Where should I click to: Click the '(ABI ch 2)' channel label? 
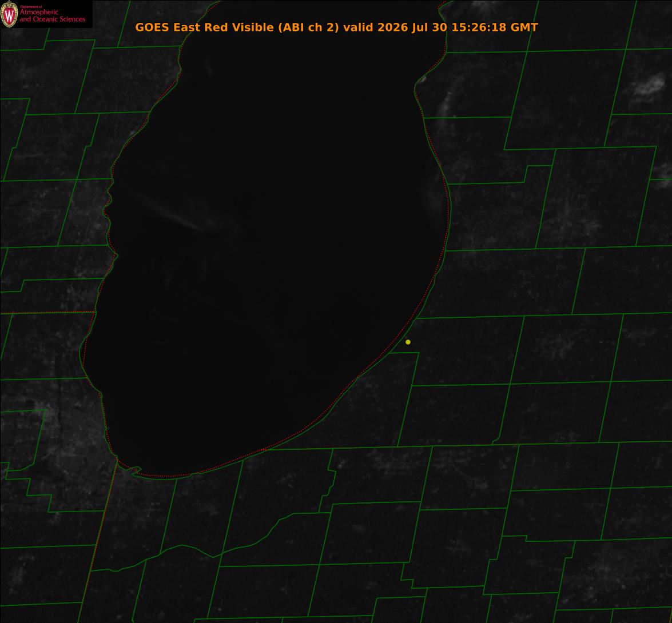coord(309,27)
